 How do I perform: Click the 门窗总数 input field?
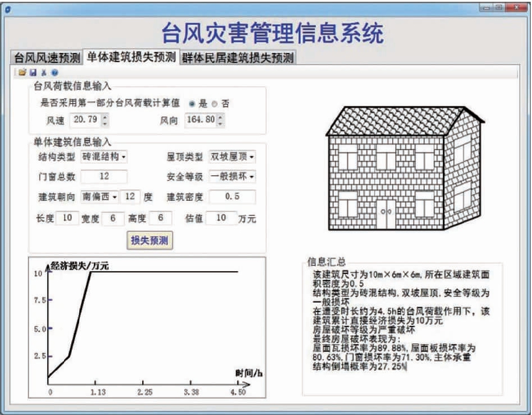click(x=104, y=176)
